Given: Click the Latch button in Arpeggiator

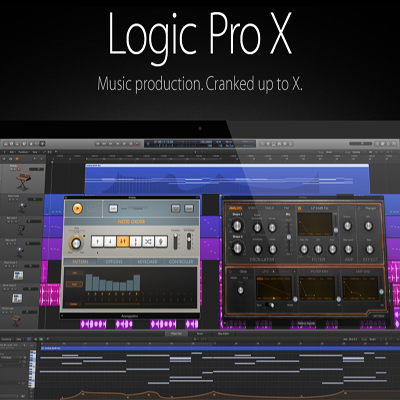Looking at the screenshot, I should tap(113, 209).
